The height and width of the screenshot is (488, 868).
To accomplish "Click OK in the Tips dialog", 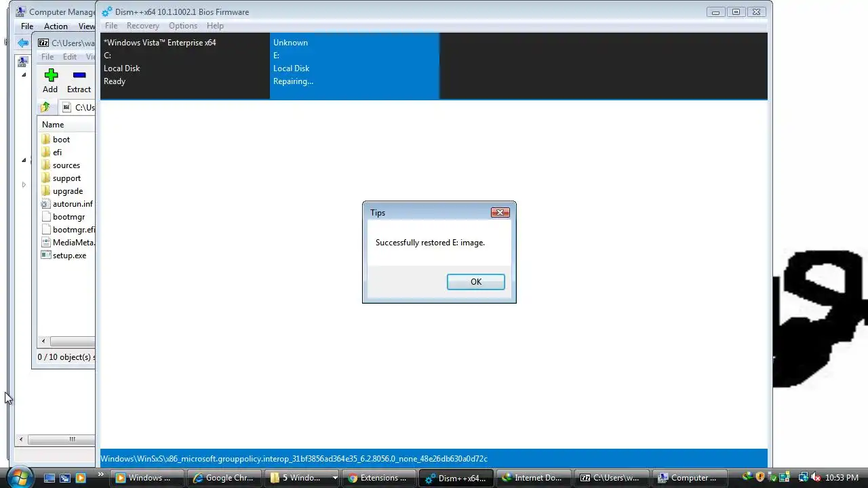I will [475, 282].
